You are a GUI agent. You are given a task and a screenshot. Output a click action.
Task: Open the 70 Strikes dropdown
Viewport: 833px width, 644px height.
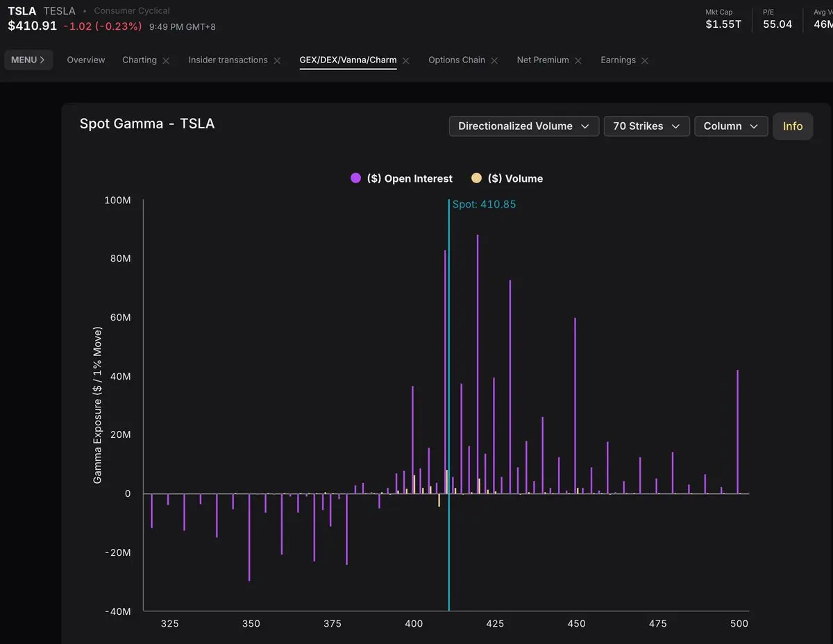646,126
